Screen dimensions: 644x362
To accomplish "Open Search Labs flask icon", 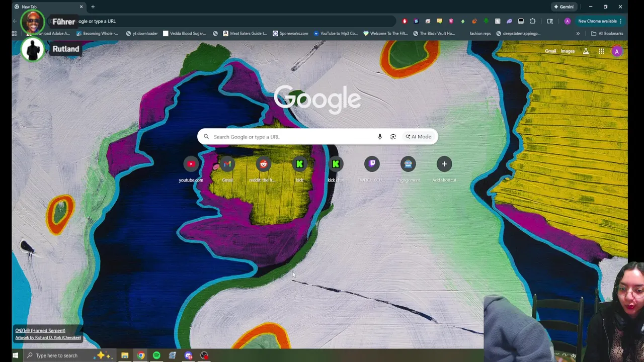I will [x=586, y=51].
